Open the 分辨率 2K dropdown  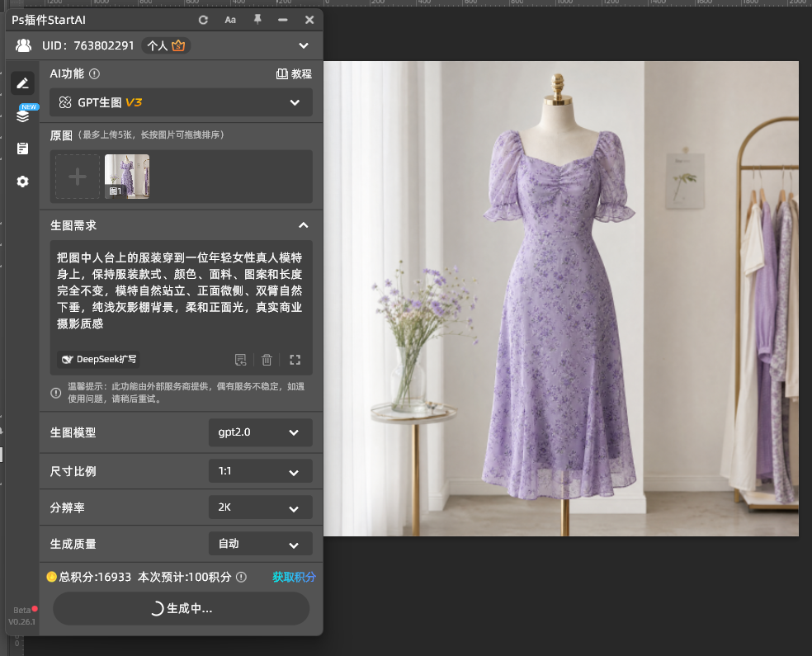(261, 507)
